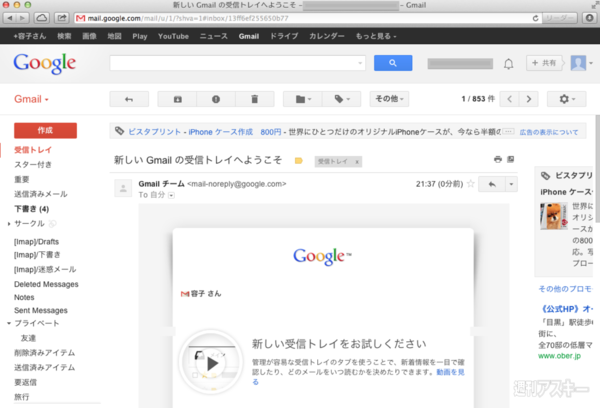Select the Notes label
Image resolution: width=600 pixels, height=408 pixels.
(24, 297)
